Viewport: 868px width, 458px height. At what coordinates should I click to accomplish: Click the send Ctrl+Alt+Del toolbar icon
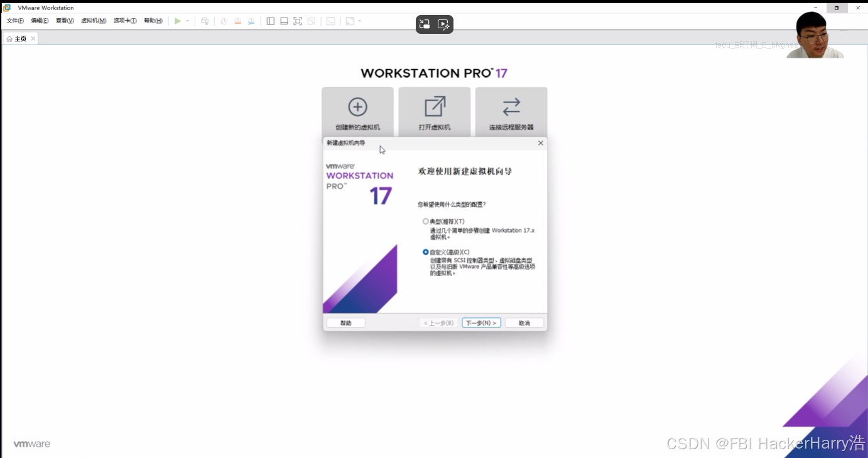[x=205, y=21]
